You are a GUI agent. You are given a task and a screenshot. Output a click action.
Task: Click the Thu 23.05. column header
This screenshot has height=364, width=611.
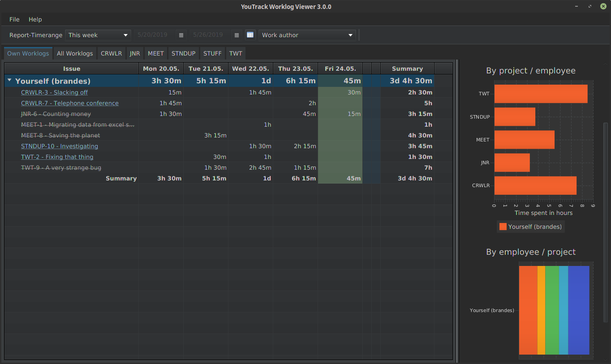point(296,69)
